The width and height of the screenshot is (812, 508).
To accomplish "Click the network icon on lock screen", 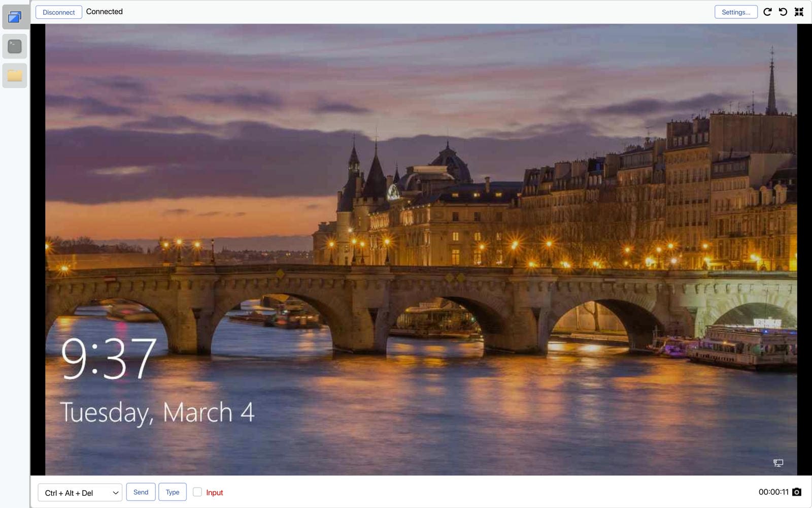I will pyautogui.click(x=778, y=463).
